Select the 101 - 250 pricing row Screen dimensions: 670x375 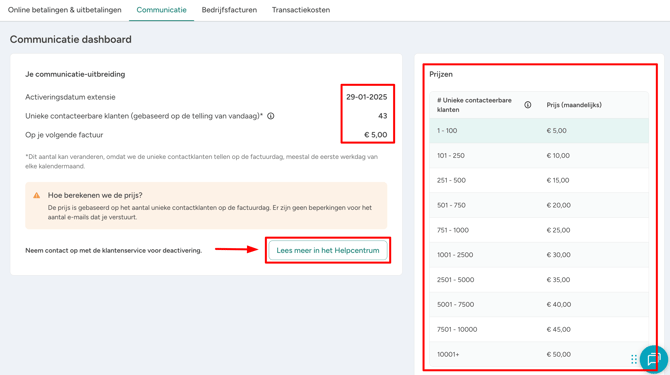click(x=539, y=155)
